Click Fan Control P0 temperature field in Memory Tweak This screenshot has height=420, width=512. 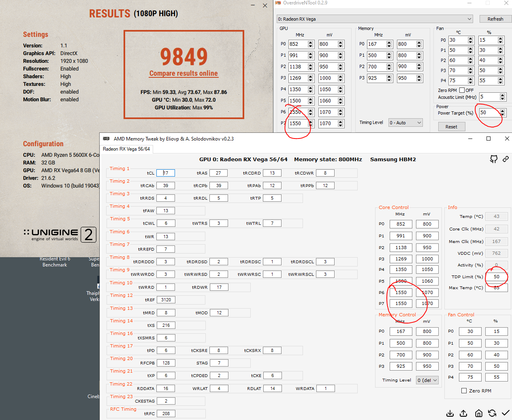(470, 331)
